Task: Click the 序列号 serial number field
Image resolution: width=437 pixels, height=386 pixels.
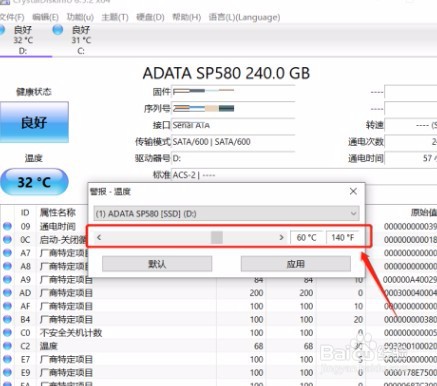Action: 233,108
